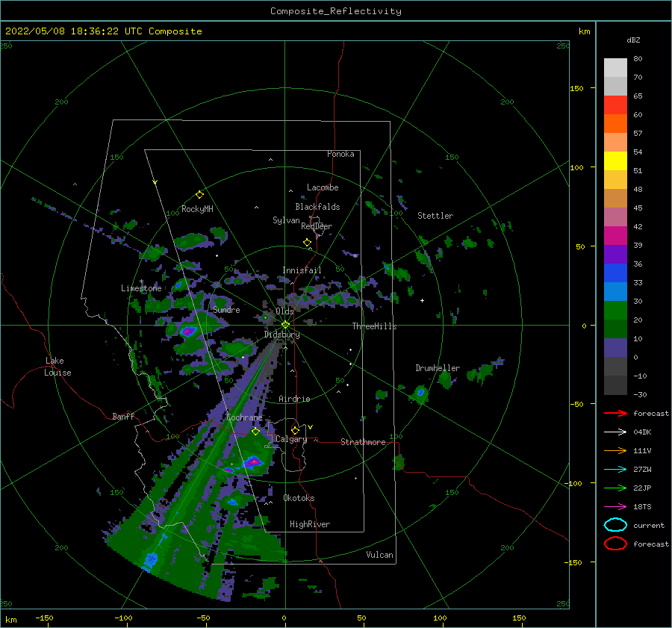The width and height of the screenshot is (672, 628).
Task: Click the yellow diamond marker above RockyMH
Action: [199, 195]
